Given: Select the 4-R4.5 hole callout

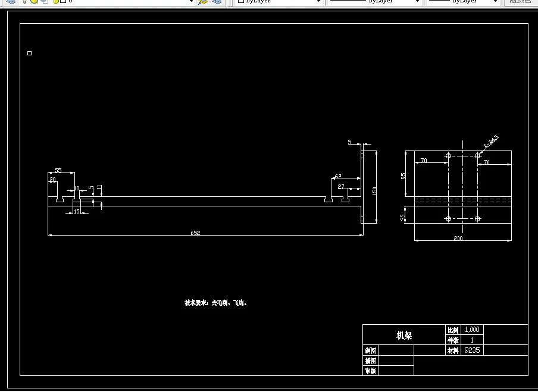Looking at the screenshot, I should 491,142.
